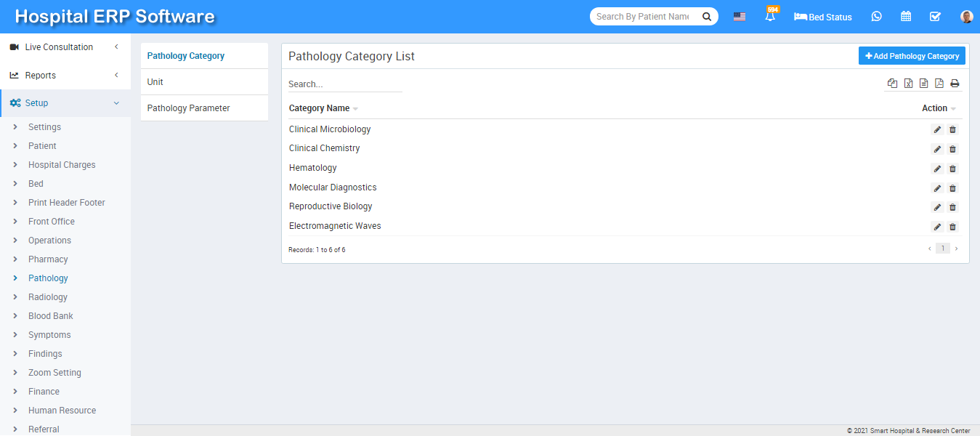This screenshot has height=436, width=980.
Task: Open the calendar icon in header
Action: (x=906, y=17)
